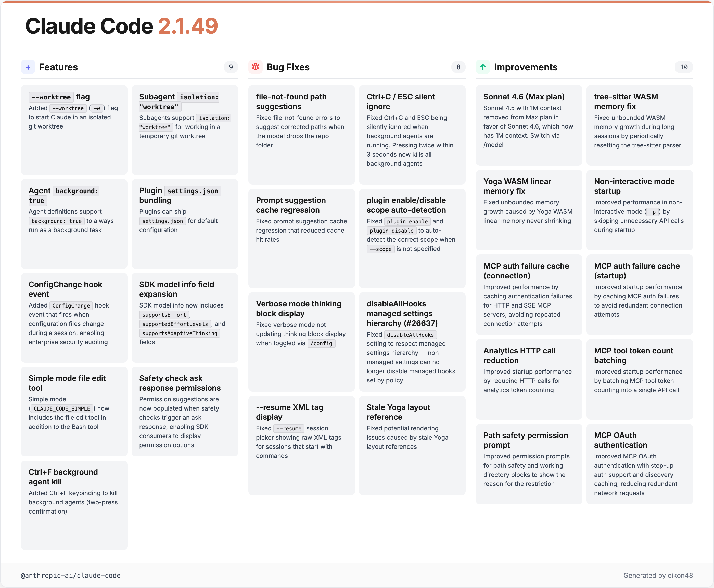Select the '--scope' code chip
Screen dimensions: 714x588
click(x=381, y=249)
